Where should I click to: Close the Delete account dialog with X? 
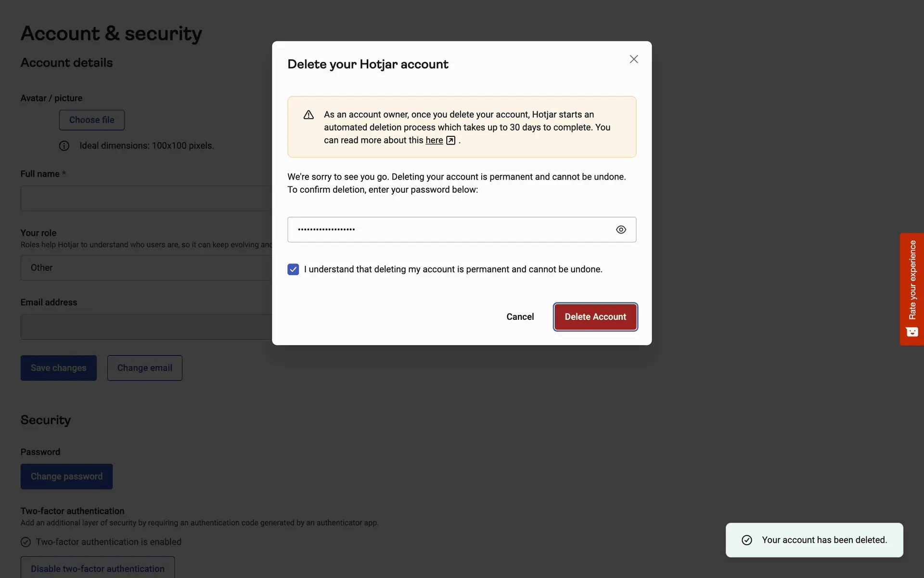coord(634,59)
